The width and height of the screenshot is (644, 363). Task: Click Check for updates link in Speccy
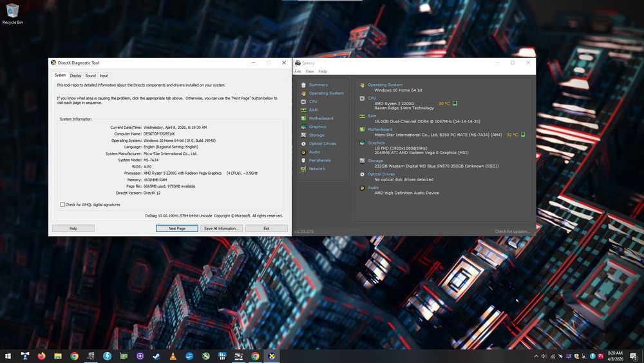click(x=512, y=231)
